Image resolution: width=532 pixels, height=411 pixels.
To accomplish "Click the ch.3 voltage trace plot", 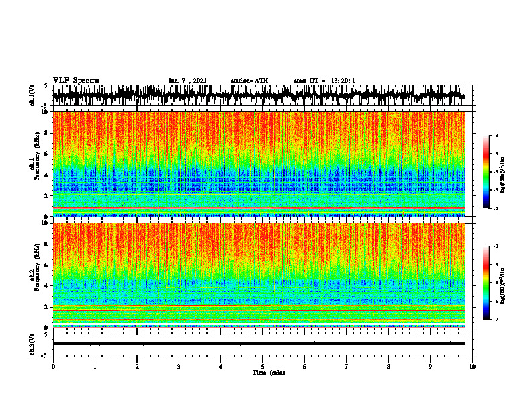I will pos(262,345).
